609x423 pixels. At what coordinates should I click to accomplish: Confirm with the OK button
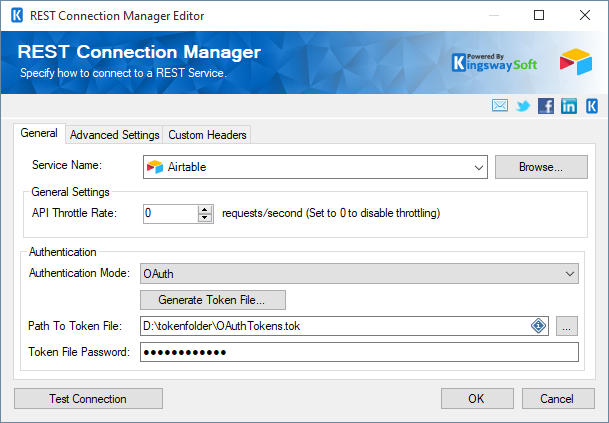tap(477, 399)
